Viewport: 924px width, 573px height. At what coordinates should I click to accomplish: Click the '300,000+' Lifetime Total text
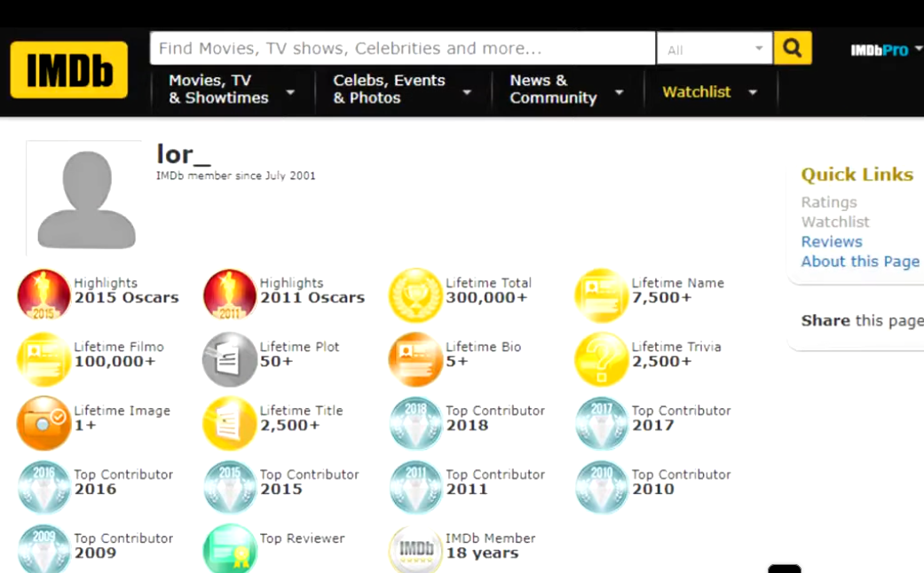click(486, 297)
